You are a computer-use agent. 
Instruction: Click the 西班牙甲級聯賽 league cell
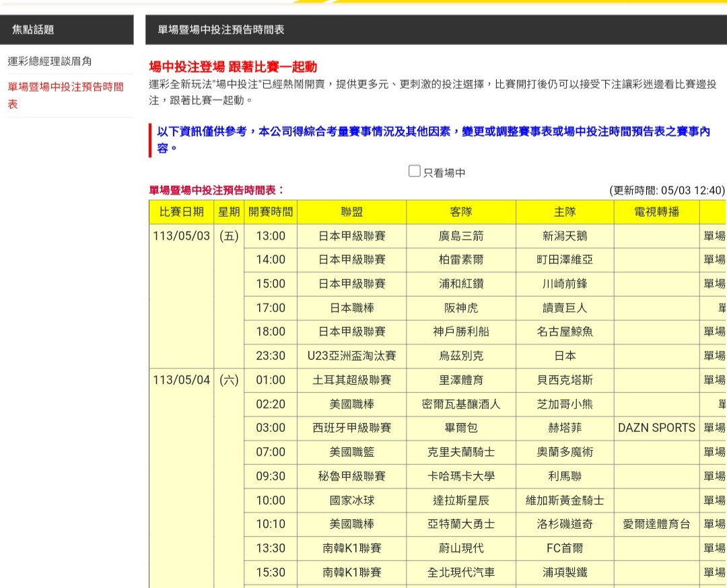tap(352, 428)
